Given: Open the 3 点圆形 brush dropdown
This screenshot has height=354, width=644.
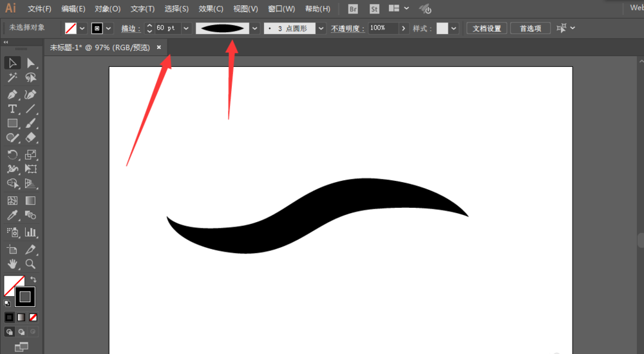Looking at the screenshot, I should (x=321, y=28).
